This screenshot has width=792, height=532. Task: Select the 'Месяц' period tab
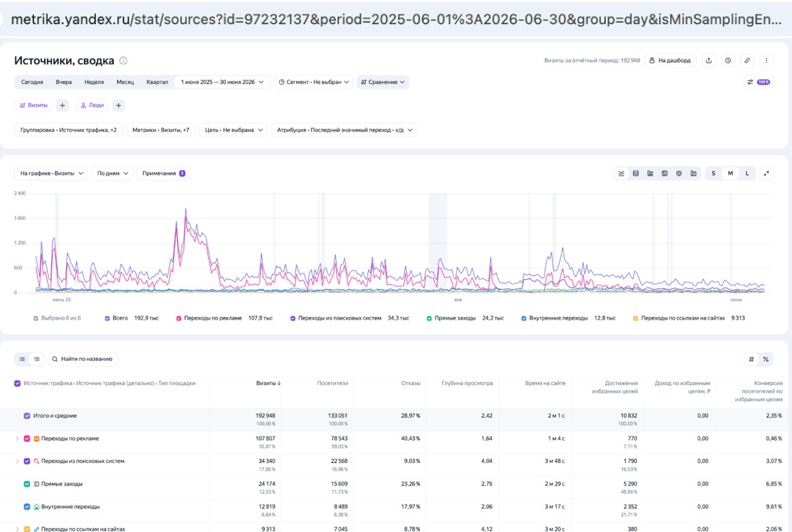click(125, 82)
